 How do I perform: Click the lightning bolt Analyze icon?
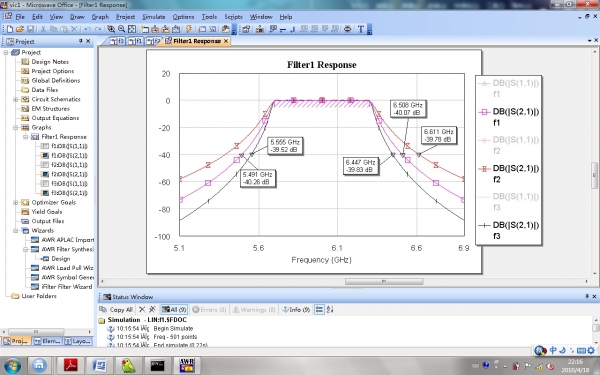[x=188, y=29]
